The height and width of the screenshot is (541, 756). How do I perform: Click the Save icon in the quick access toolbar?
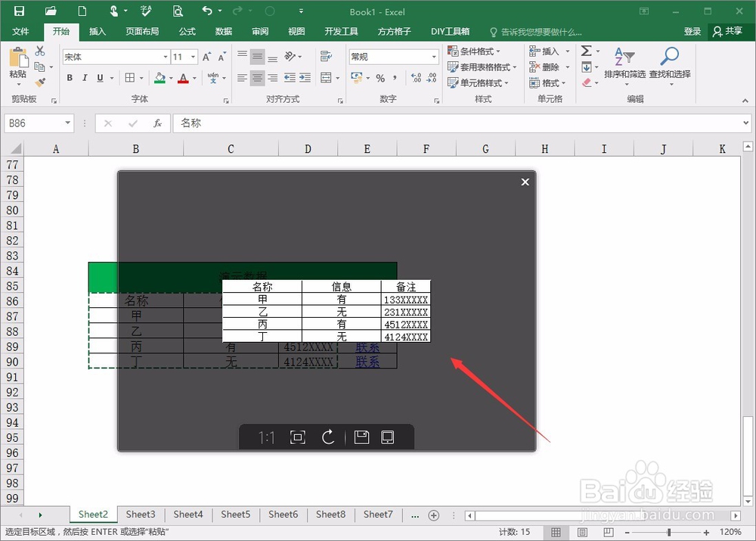[19, 11]
